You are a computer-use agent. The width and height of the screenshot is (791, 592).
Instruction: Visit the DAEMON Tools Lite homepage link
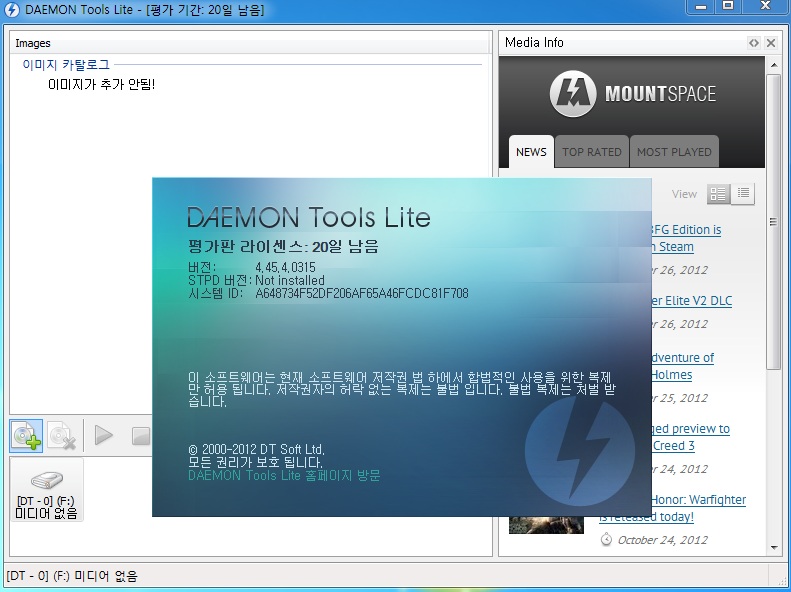[x=284, y=476]
